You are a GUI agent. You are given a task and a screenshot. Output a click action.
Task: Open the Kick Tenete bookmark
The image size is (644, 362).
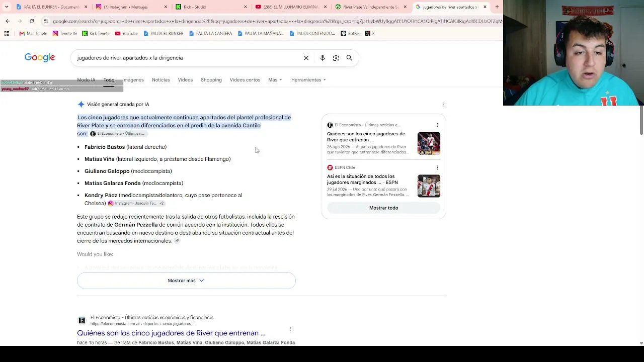click(96, 34)
